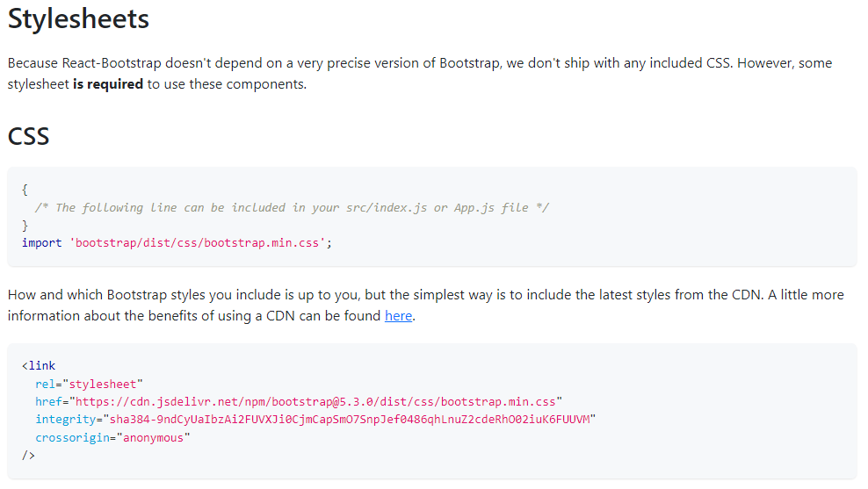Click the 'CSS' section heading
This screenshot has height=489, width=868.
29,136
